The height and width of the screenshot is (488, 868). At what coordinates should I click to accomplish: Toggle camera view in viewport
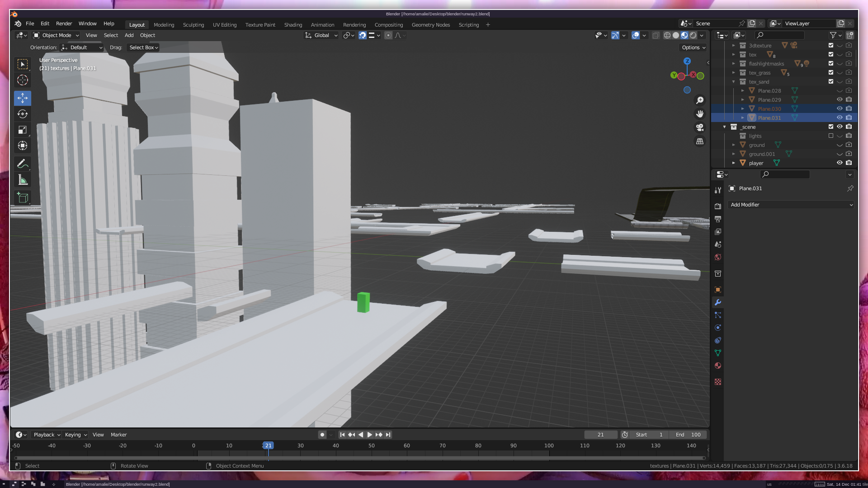[x=700, y=127]
